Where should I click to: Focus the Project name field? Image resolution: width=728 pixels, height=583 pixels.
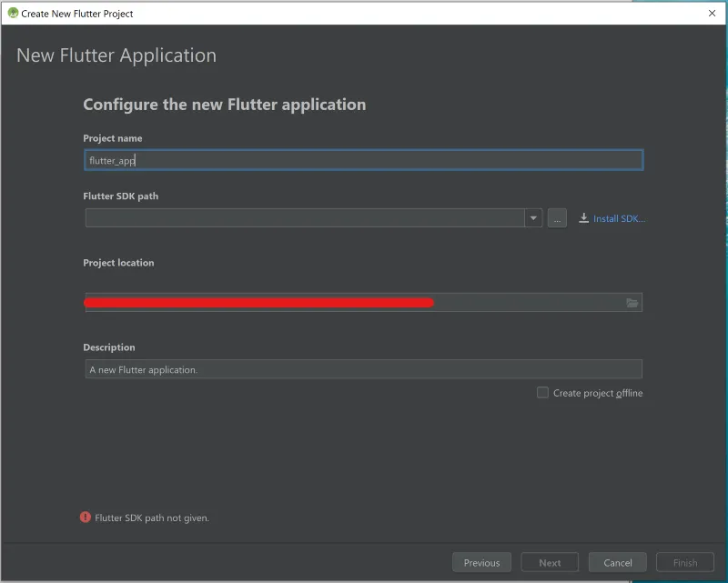pyautogui.click(x=363, y=160)
